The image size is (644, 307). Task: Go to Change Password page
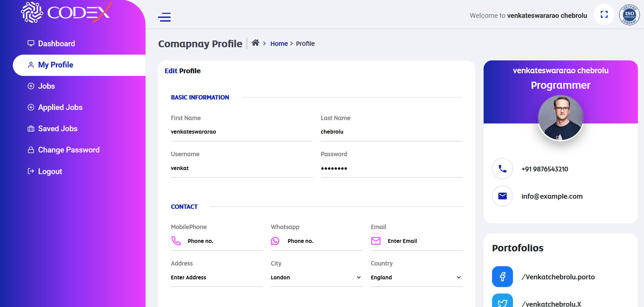(69, 150)
